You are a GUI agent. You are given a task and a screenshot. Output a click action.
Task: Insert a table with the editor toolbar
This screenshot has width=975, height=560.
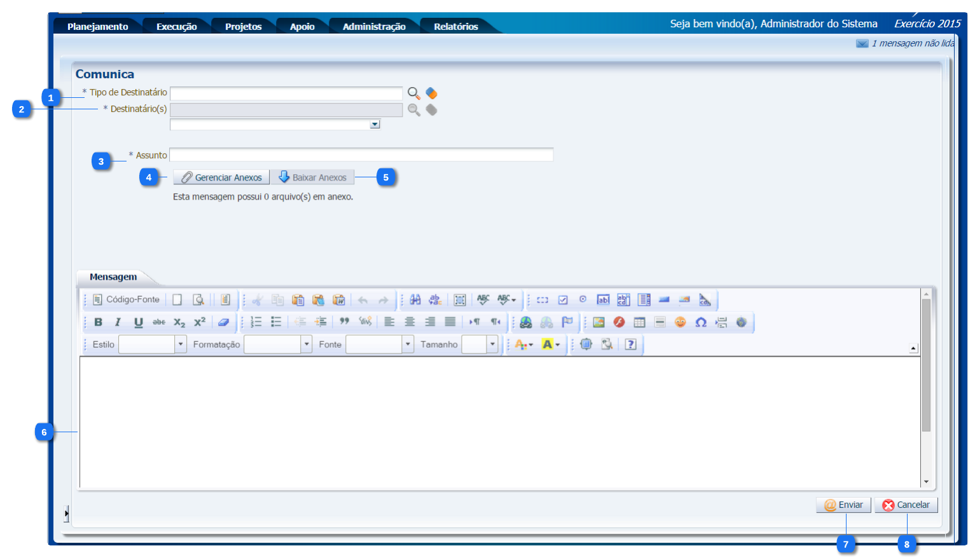[639, 322]
